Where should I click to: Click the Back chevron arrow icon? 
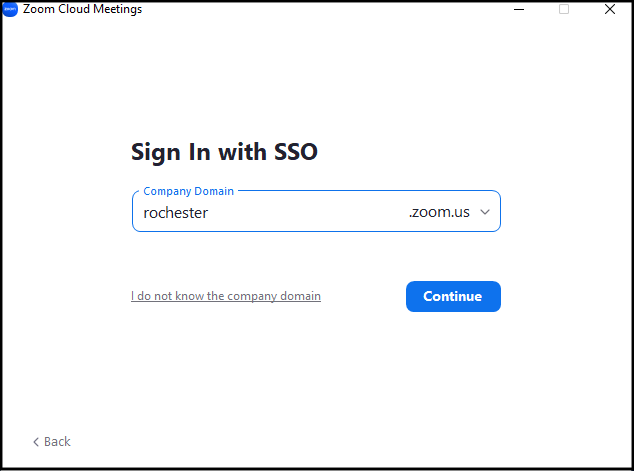(36, 442)
